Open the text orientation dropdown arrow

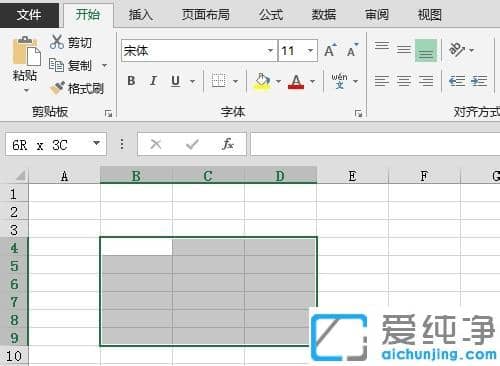pos(471,50)
